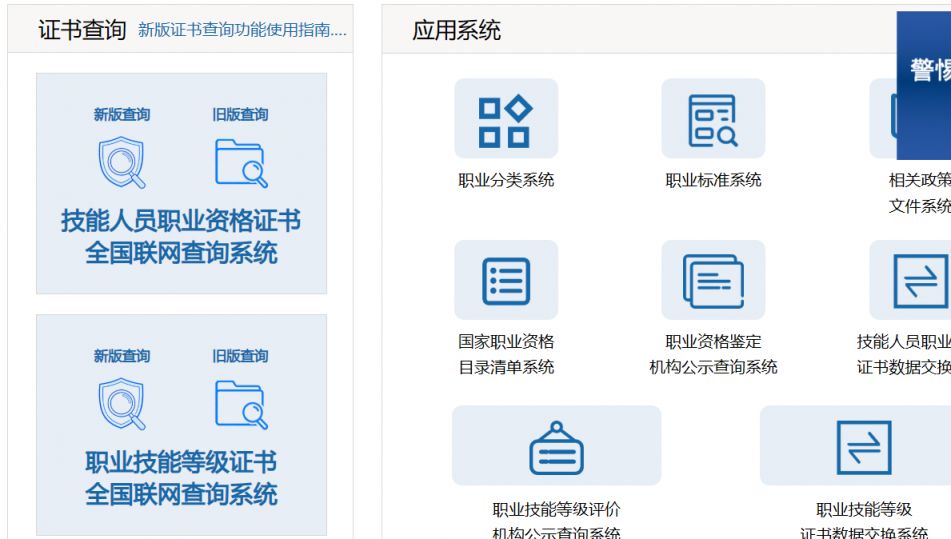This screenshot has height=539, width=951.
Task: Open the 技能人员职业证书数据交换 icon
Action: [x=910, y=280]
